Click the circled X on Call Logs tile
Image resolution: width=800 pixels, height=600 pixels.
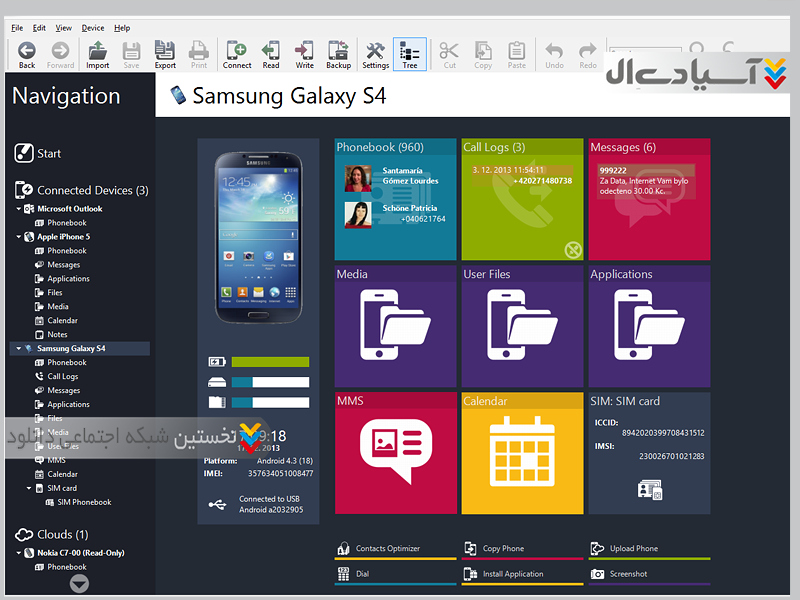pos(572,250)
